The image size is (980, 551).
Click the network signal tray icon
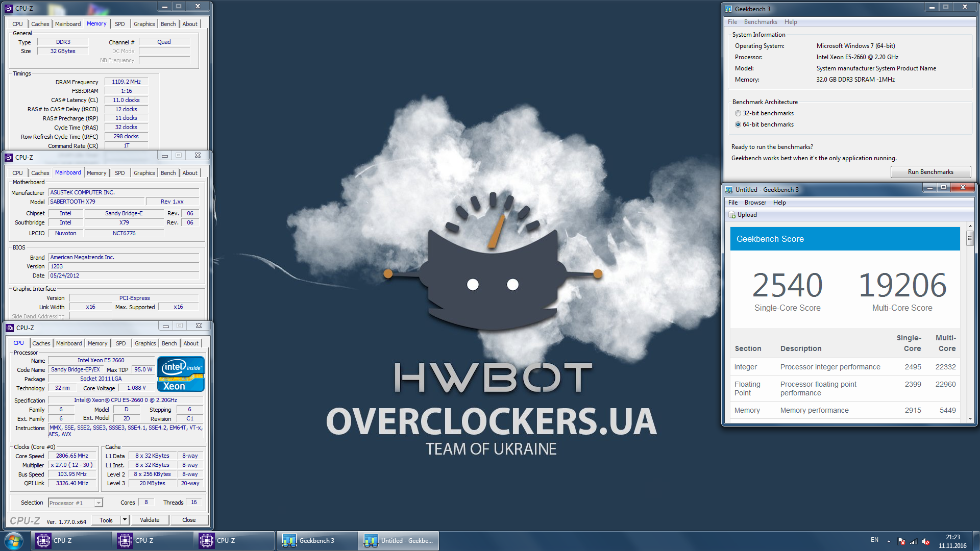(x=914, y=541)
